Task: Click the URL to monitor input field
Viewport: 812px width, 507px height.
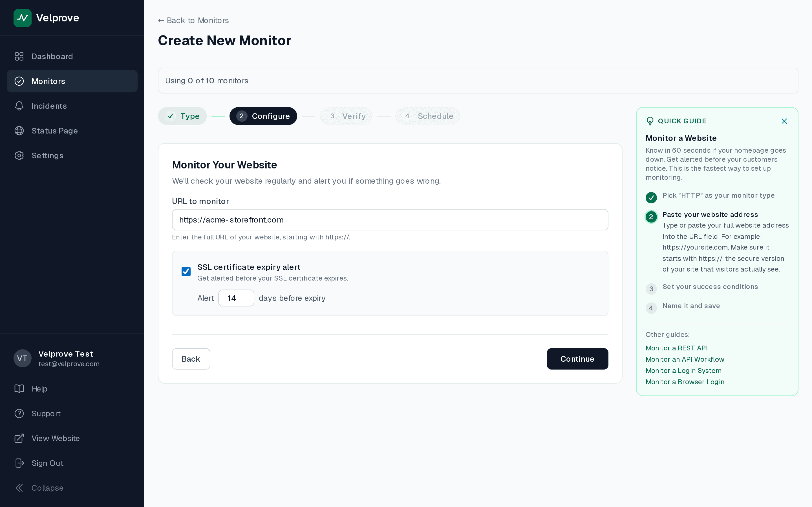Action: click(390, 220)
